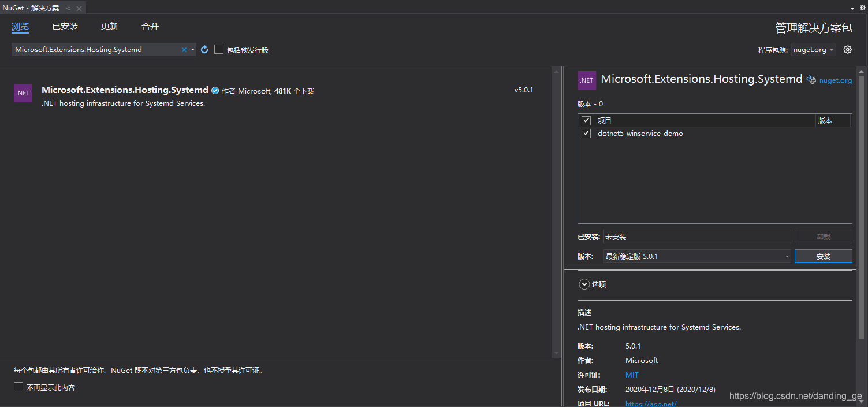The image size is (868, 407).
Task: Click the globe icon beside nuget.org link
Action: (811, 80)
